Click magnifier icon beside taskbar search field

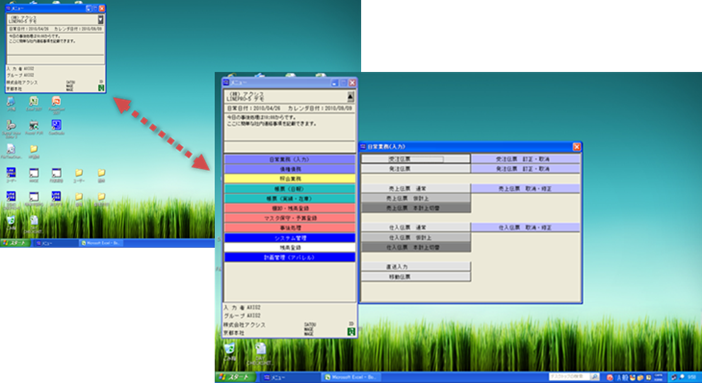point(595,377)
